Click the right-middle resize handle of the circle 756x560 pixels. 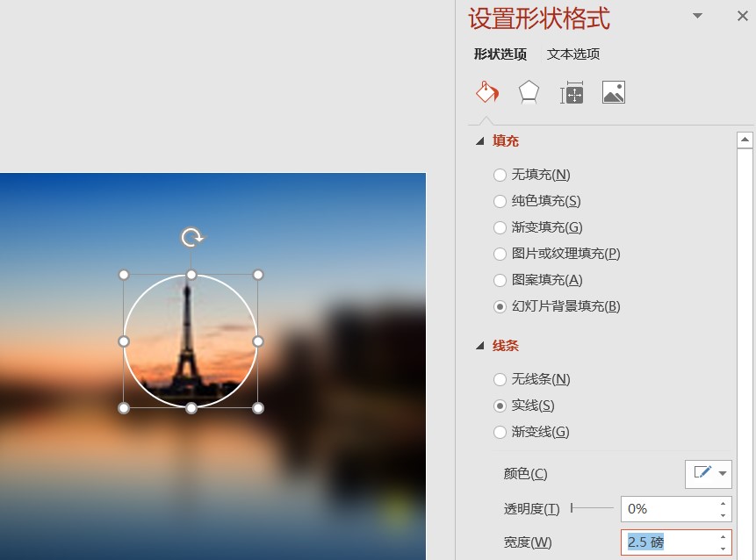tap(258, 341)
